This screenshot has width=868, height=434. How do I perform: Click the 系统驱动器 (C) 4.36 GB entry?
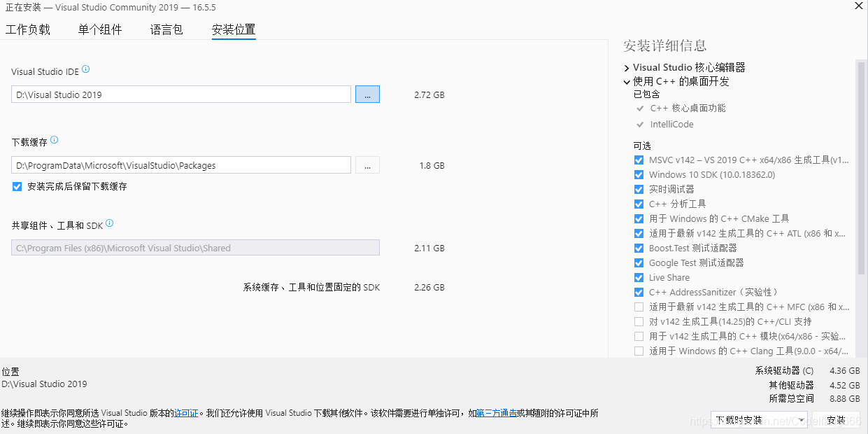pos(807,371)
